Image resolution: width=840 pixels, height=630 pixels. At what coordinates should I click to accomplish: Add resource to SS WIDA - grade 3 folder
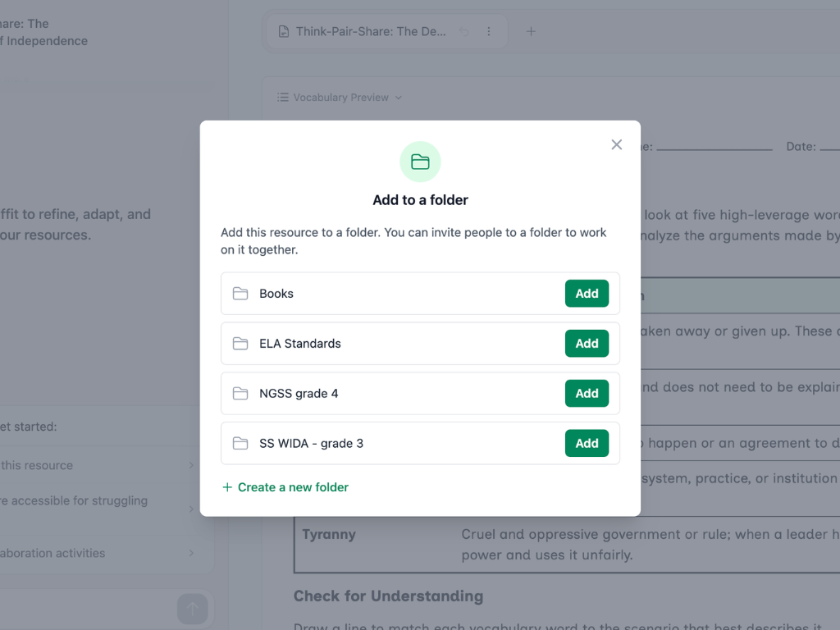587,443
